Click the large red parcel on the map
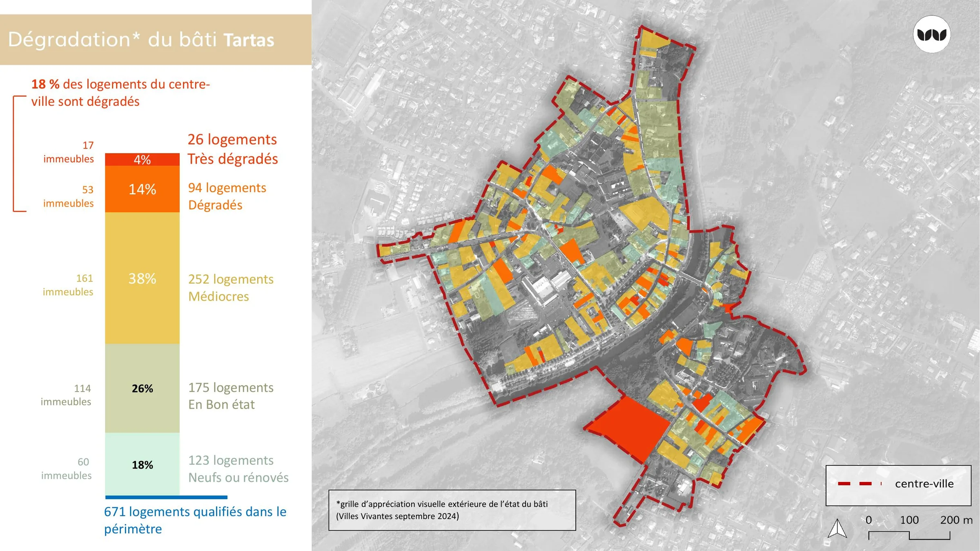The height and width of the screenshot is (551, 980). [628, 429]
